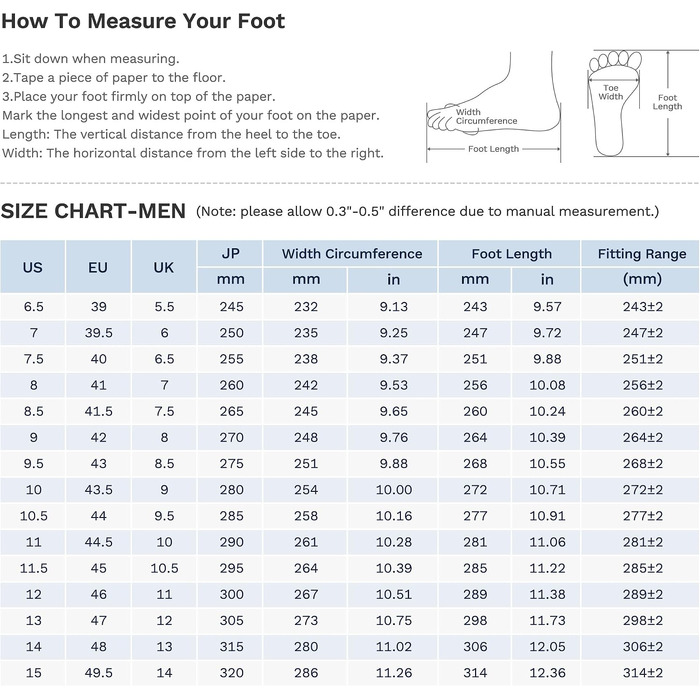Select the JP column header
This screenshot has width=700, height=700.
click(x=230, y=254)
